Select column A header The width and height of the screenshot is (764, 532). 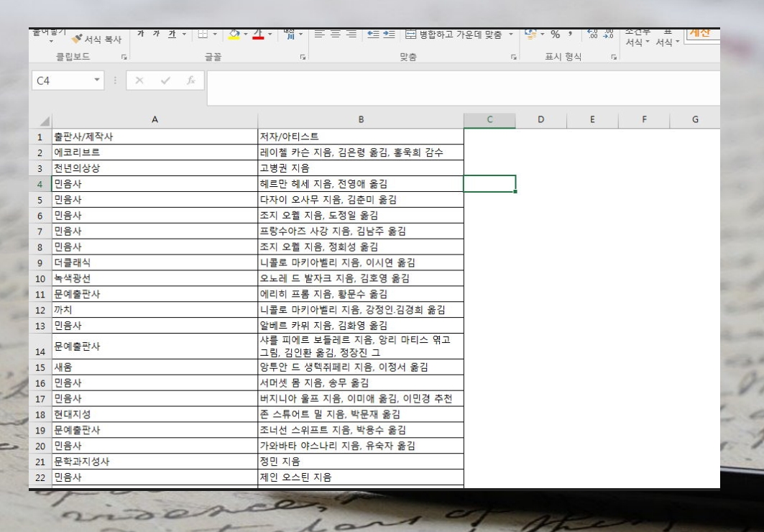pyautogui.click(x=155, y=120)
